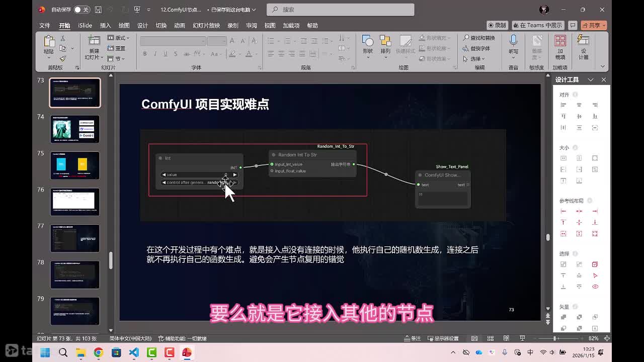Start Dictate (听写) microphone icon

coord(513,42)
